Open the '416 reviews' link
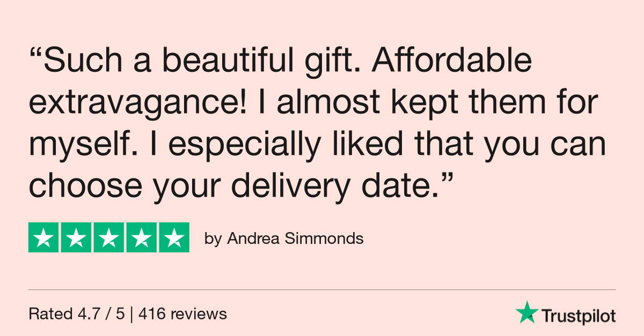Screen dimensions: 644x336 (x=182, y=314)
